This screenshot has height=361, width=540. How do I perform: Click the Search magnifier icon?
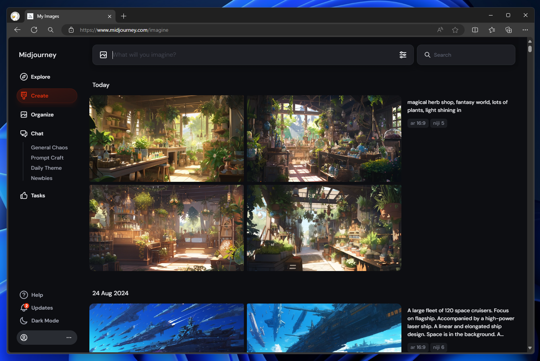(427, 55)
